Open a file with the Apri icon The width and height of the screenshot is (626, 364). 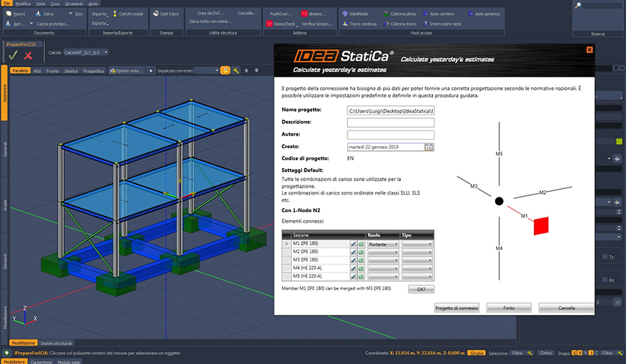tap(8, 23)
